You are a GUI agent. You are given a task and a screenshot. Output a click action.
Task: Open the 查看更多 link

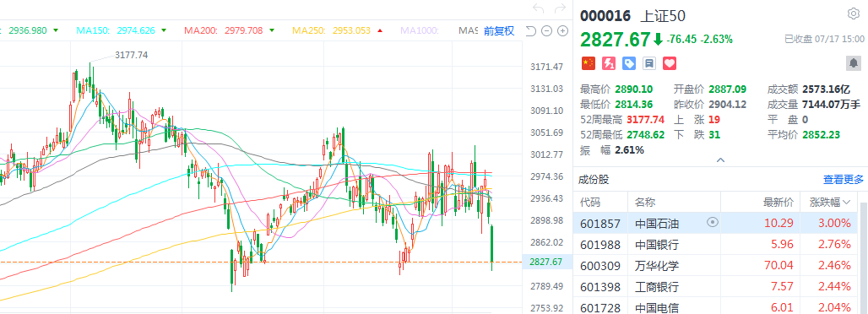pos(843,180)
